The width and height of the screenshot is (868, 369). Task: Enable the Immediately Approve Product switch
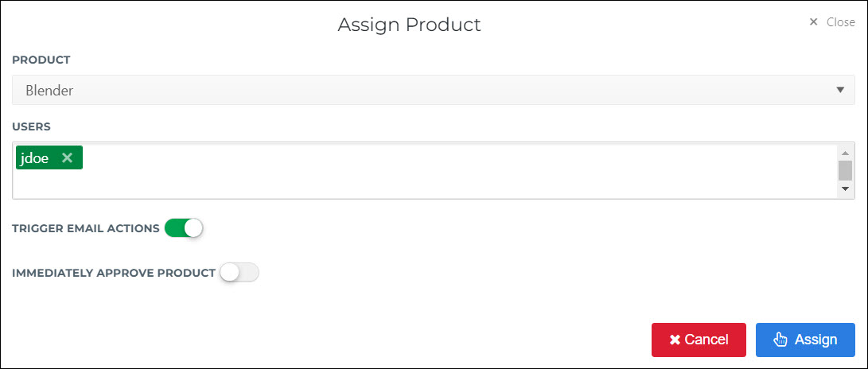click(x=239, y=273)
